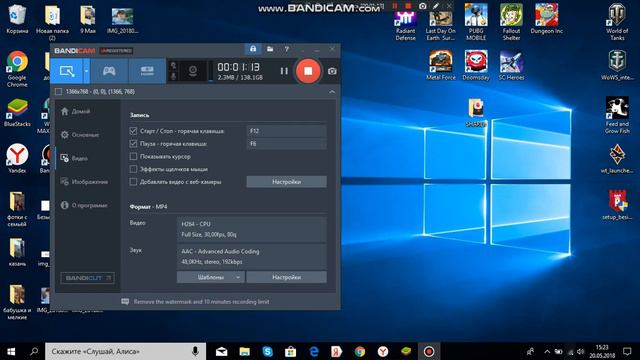Open the Action Center notification icon
Image resolution: width=640 pixels, height=360 pixels.
pyautogui.click(x=627, y=351)
